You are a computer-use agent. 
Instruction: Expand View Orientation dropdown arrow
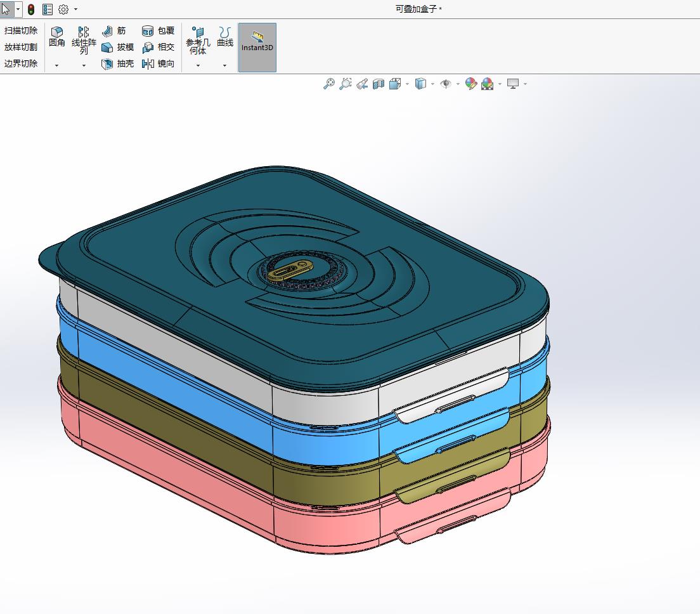407,84
